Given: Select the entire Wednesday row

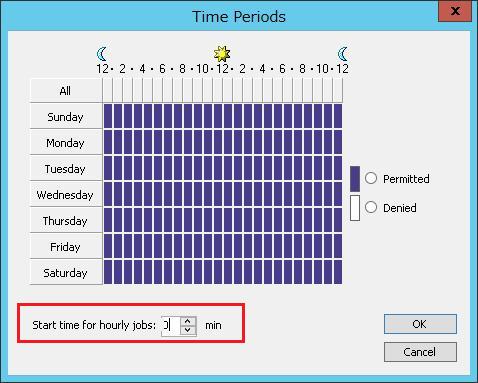Looking at the screenshot, I should (x=66, y=194).
